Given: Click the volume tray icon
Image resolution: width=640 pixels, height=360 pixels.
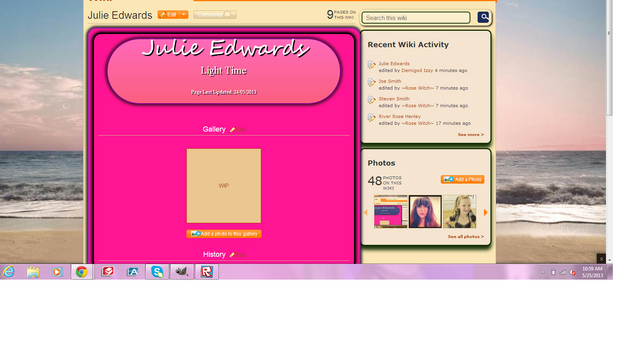Looking at the screenshot, I should (573, 272).
